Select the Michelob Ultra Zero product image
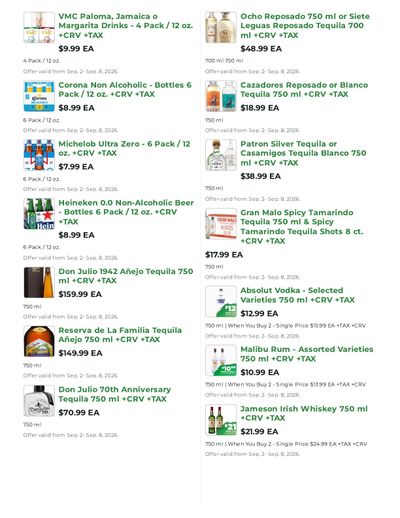This screenshot has height=518, width=400. click(39, 155)
